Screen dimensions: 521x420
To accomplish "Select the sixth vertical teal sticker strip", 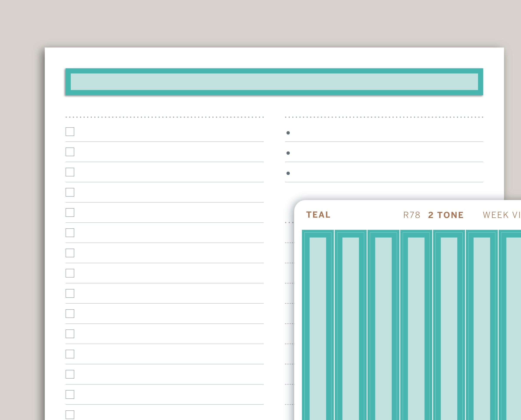I will (481, 324).
